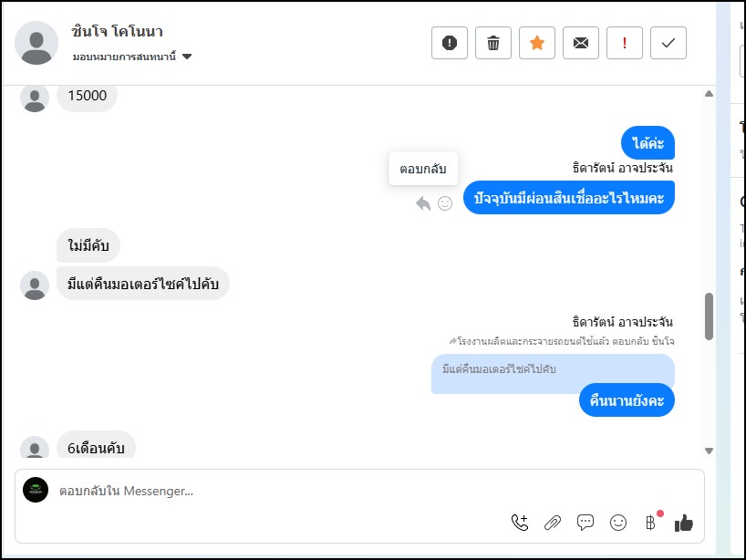Mark conversation as spam with the octagon icon

coord(450,43)
